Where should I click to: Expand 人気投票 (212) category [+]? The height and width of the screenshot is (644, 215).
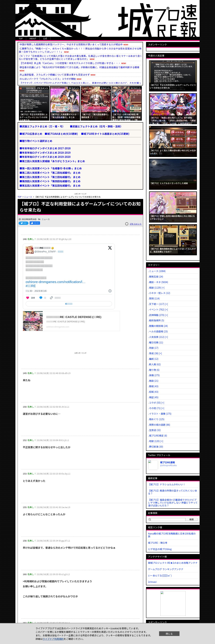(x=166, y=337)
